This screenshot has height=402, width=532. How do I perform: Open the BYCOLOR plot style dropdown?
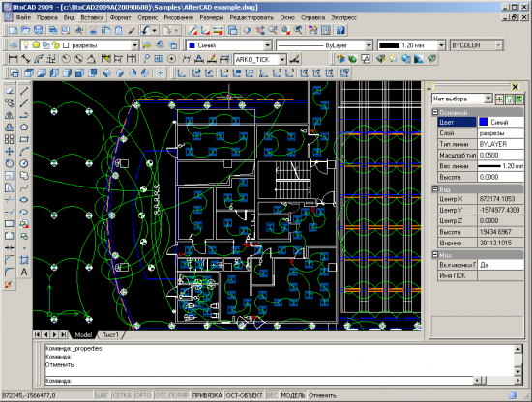tap(498, 45)
